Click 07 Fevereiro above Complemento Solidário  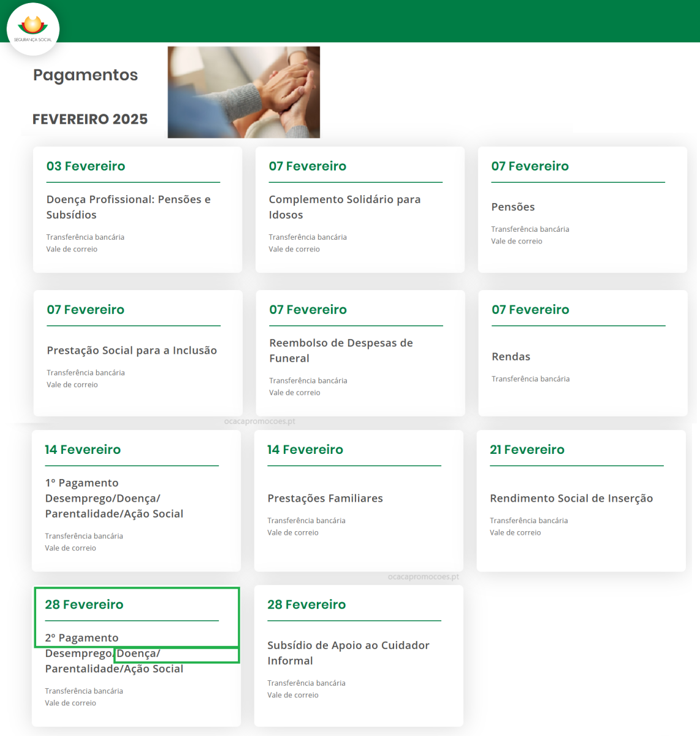(x=308, y=166)
